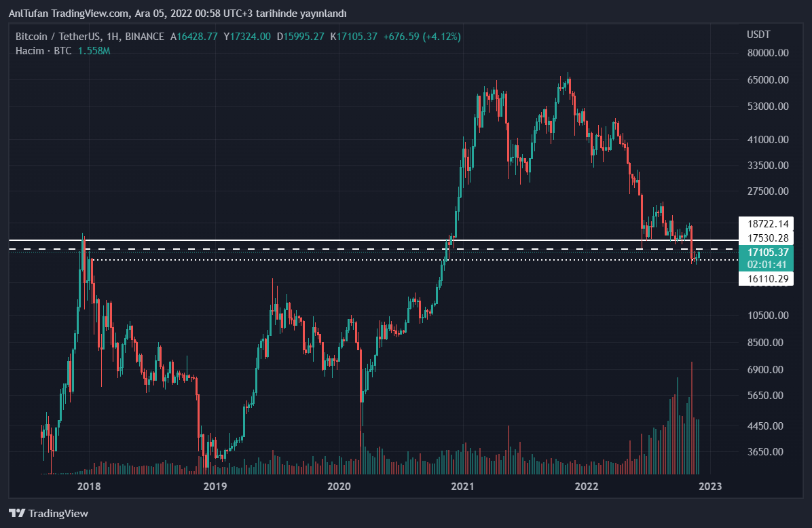Click the 65000.00 price axis label
This screenshot has width=812, height=528.
tap(768, 79)
